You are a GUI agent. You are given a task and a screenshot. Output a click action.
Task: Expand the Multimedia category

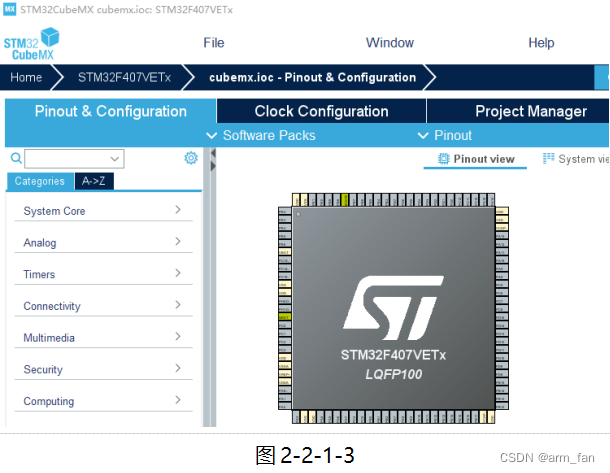(103, 338)
